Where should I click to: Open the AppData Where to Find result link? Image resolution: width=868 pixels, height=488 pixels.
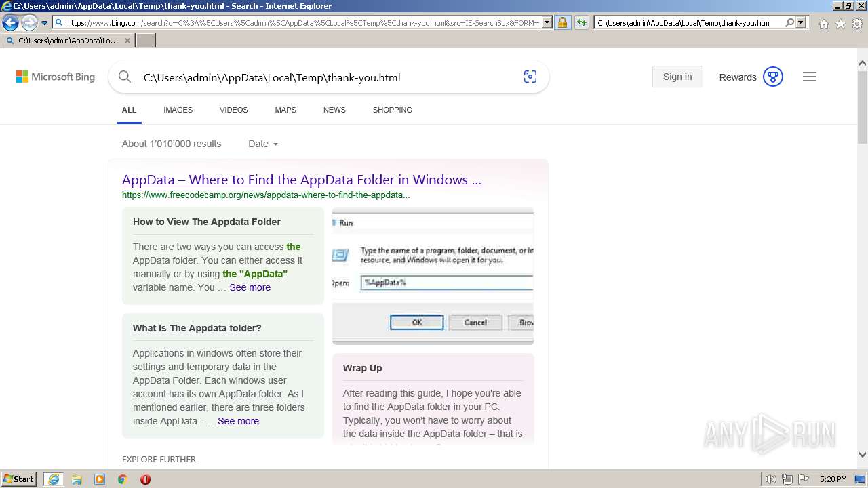[x=302, y=180]
